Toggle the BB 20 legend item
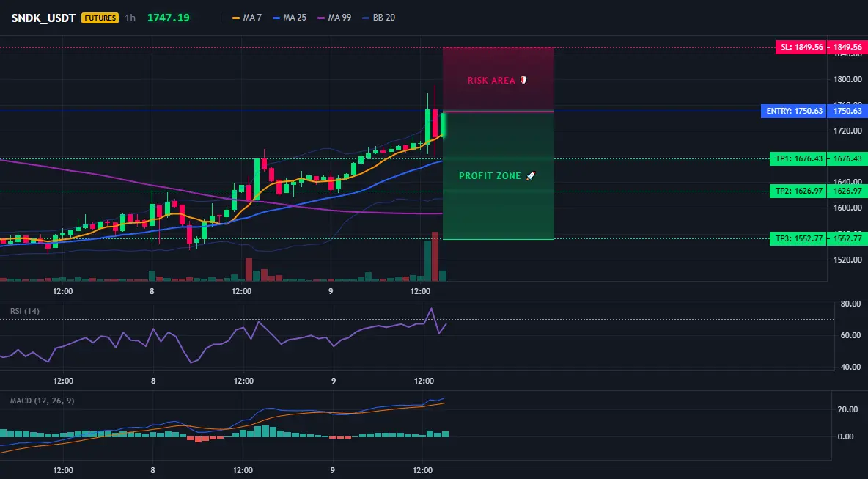This screenshot has width=868, height=479. point(378,18)
